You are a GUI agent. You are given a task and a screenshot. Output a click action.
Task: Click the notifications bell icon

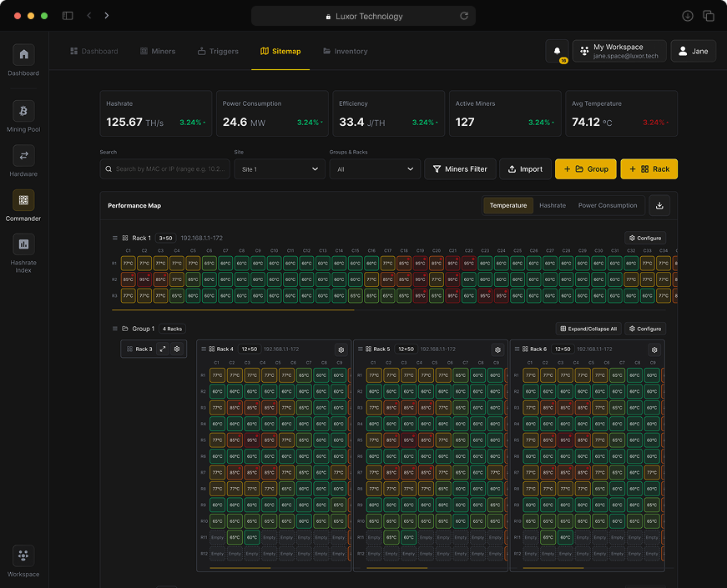557,50
